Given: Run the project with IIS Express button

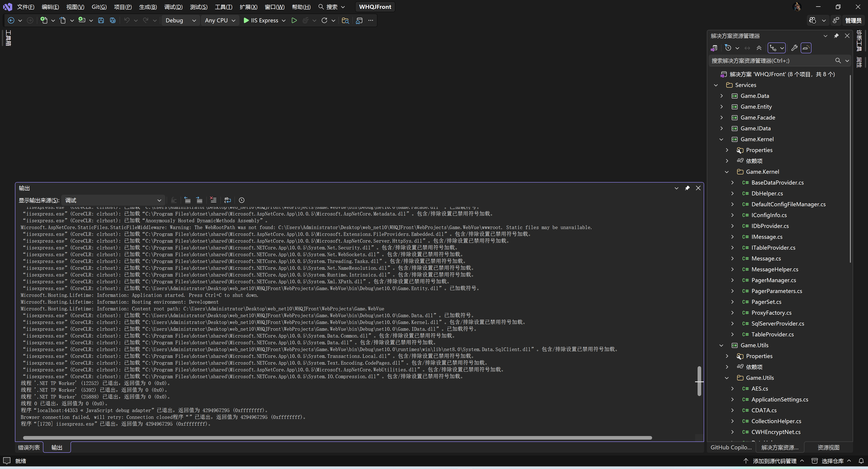Looking at the screenshot, I should (262, 21).
